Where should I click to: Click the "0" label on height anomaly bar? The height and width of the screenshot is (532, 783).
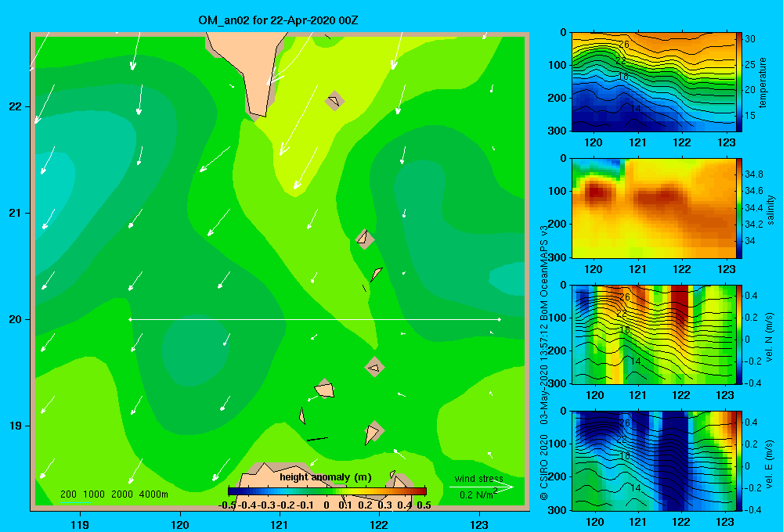click(x=327, y=505)
